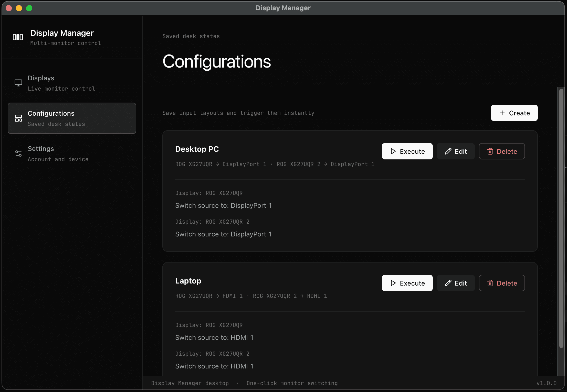This screenshot has width=567, height=392.
Task: Click the Configurations page heading
Action: click(x=217, y=61)
